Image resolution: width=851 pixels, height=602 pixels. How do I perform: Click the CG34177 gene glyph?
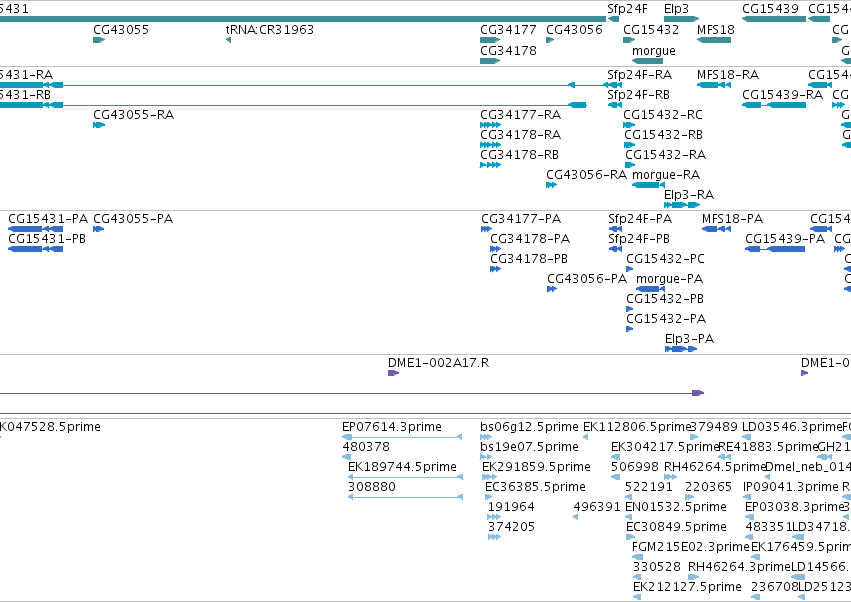point(490,40)
